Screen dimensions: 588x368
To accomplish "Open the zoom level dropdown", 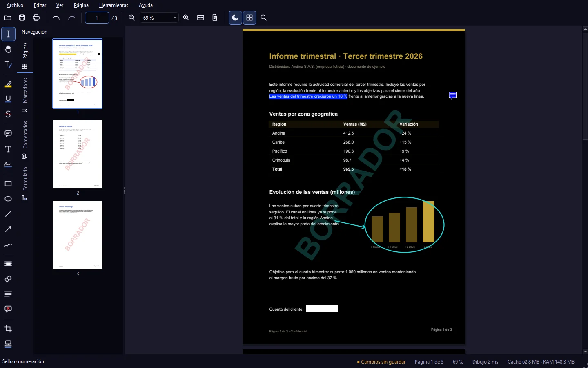I will coord(159,18).
